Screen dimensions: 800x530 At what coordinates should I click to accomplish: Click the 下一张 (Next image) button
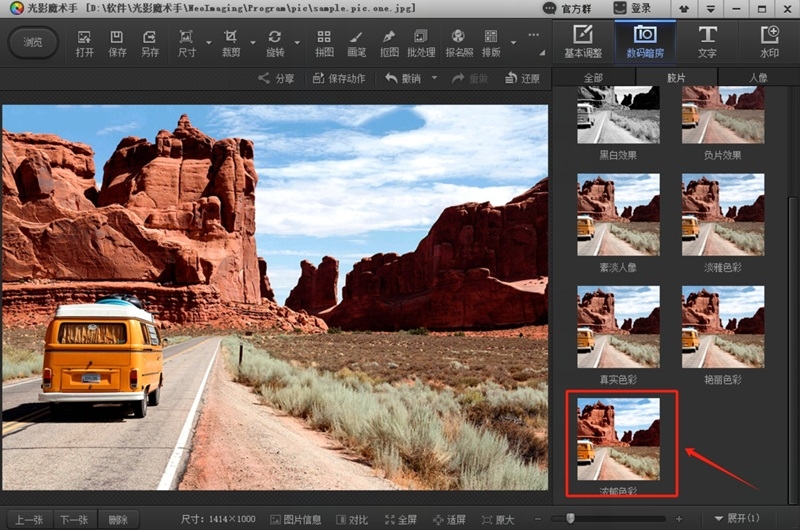point(73,519)
